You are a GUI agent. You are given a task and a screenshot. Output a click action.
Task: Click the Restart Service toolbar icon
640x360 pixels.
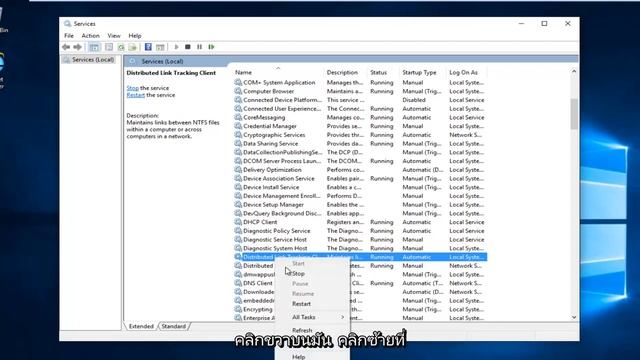coord(211,47)
